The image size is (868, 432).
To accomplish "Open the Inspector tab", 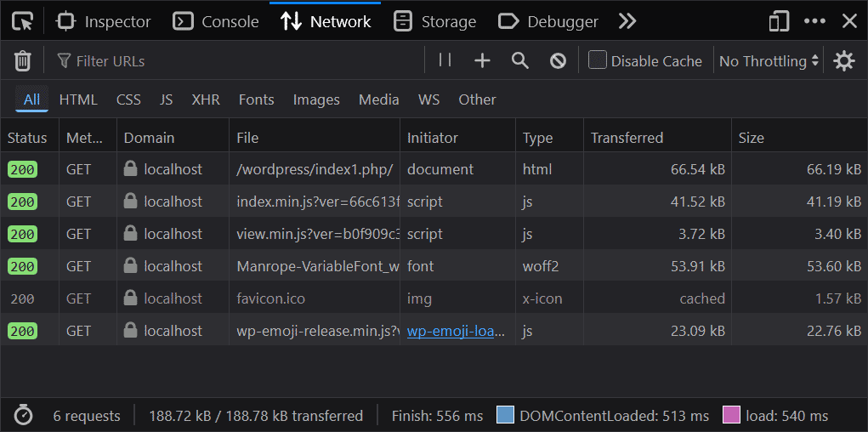I will pos(104,21).
